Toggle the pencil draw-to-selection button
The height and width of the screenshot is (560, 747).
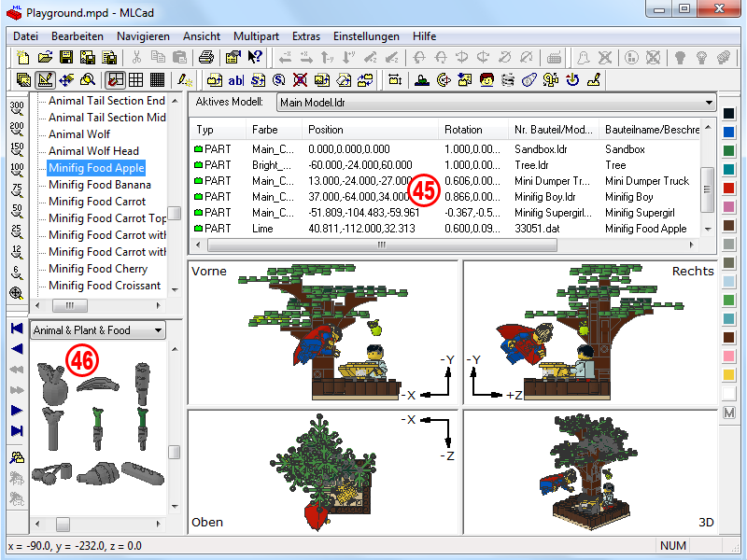184,80
